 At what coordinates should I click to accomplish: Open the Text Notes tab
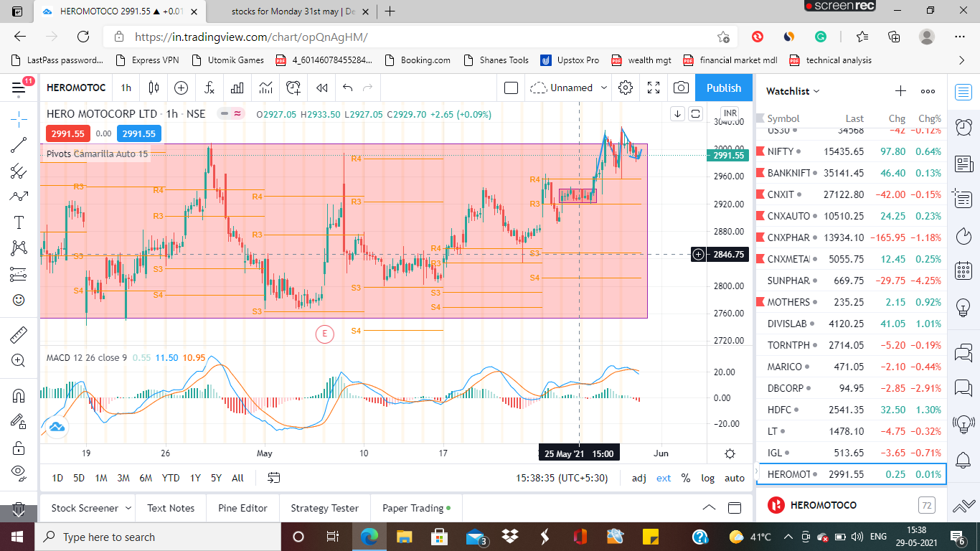click(171, 508)
